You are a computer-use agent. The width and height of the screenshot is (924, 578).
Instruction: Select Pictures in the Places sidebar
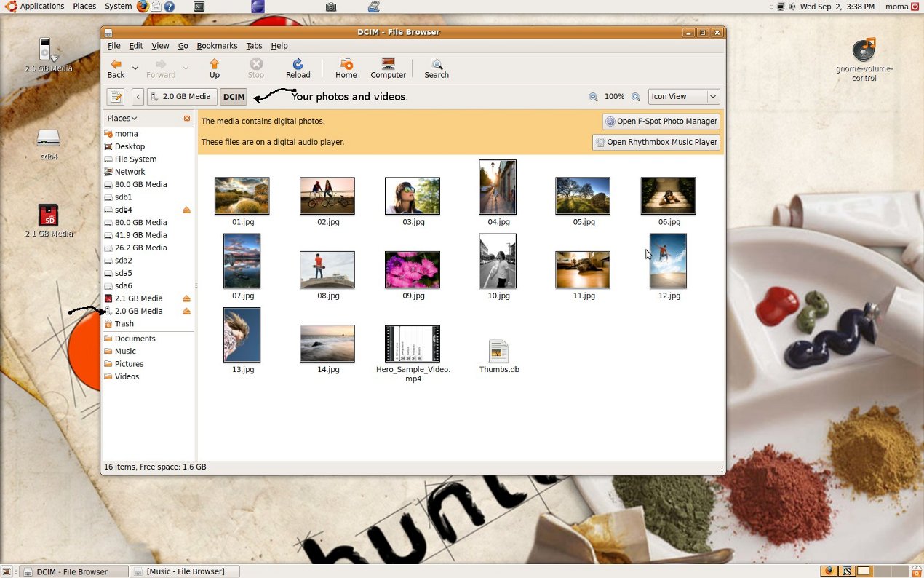pyautogui.click(x=129, y=364)
